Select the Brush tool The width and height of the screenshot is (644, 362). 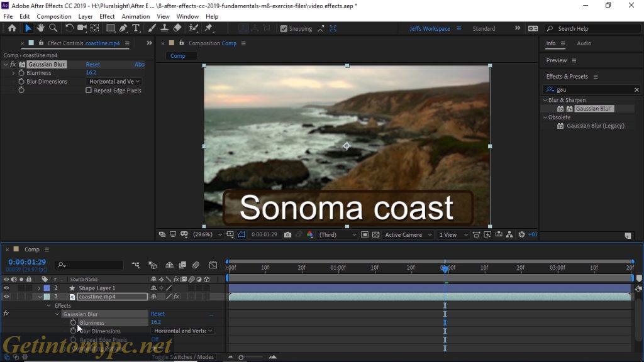[152, 28]
